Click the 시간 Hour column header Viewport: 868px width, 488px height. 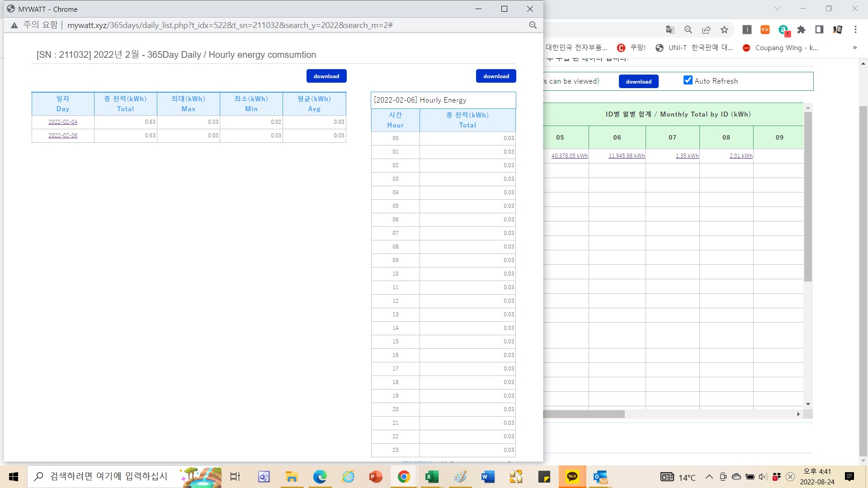[x=396, y=120]
